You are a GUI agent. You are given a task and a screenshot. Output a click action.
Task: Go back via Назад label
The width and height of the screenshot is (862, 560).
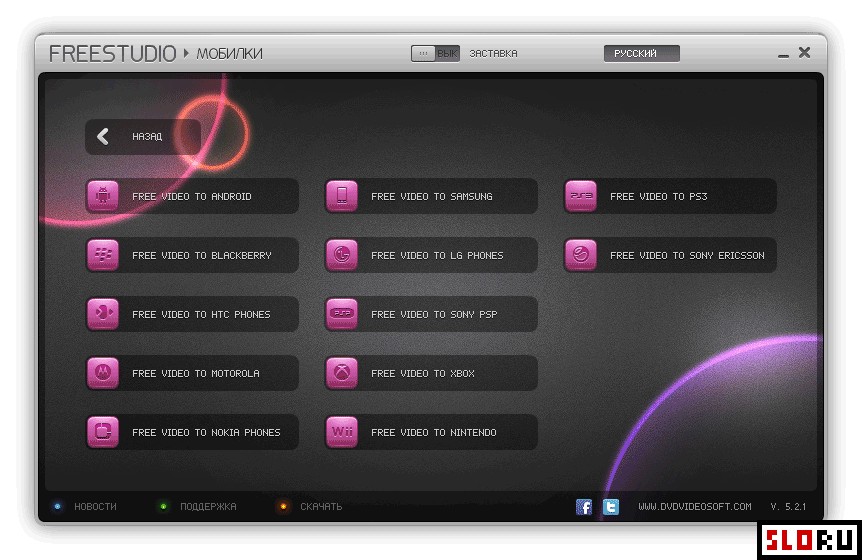point(147,136)
